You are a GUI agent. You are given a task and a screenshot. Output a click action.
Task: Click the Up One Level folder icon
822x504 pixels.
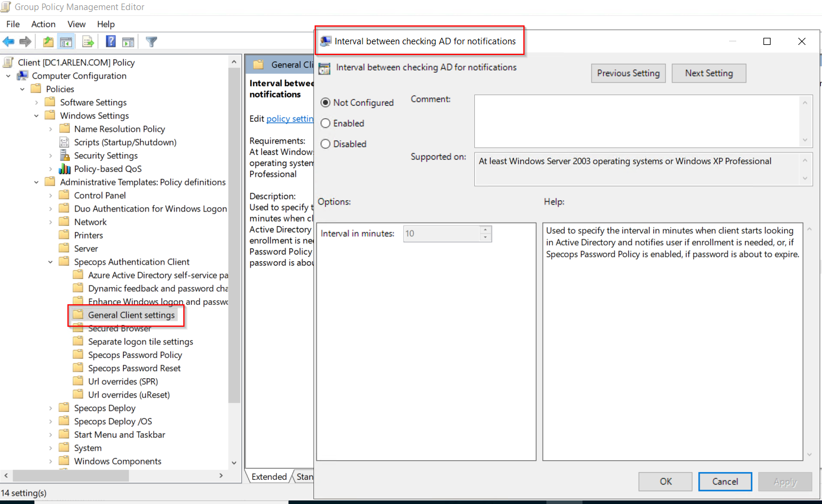coord(48,42)
